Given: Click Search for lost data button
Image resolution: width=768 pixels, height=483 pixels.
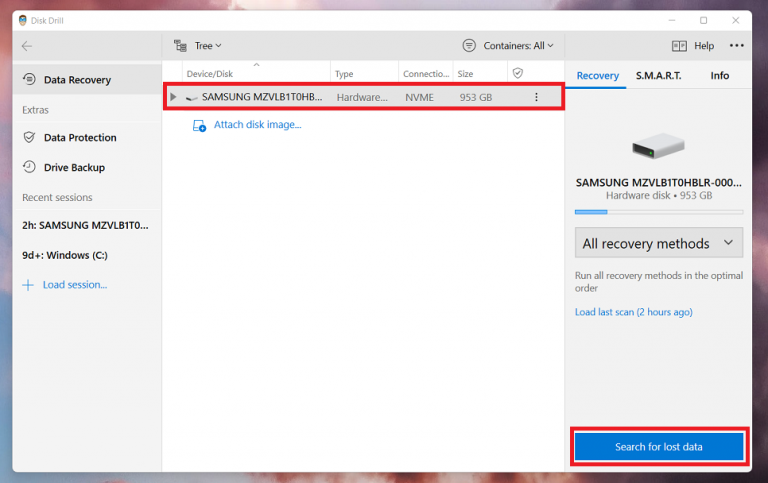Looking at the screenshot, I should [658, 447].
